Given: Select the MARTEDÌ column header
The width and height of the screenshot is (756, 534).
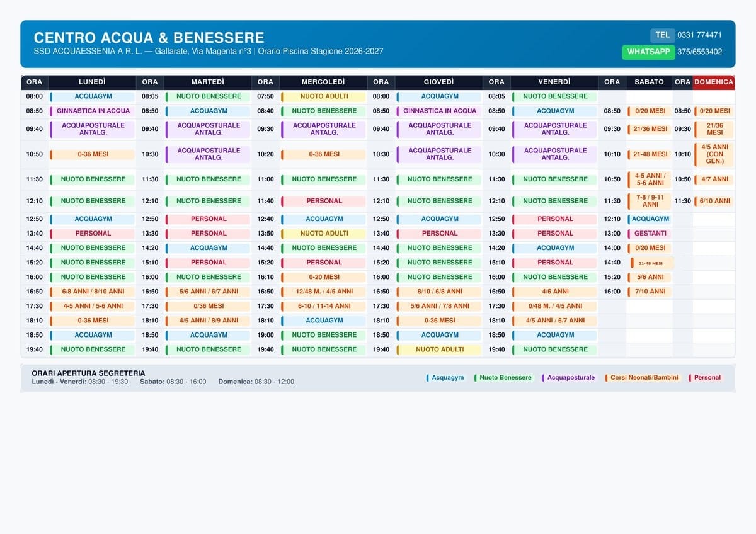Looking at the screenshot, I should (x=207, y=82).
